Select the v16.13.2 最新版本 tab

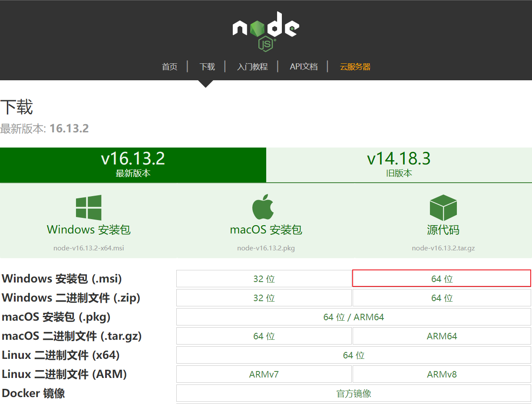[x=133, y=165]
